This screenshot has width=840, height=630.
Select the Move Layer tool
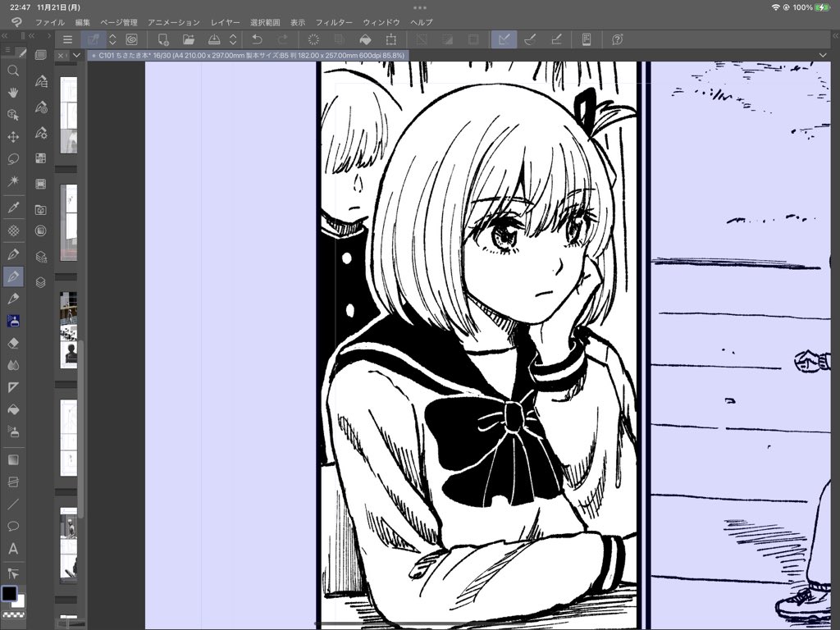click(x=13, y=137)
